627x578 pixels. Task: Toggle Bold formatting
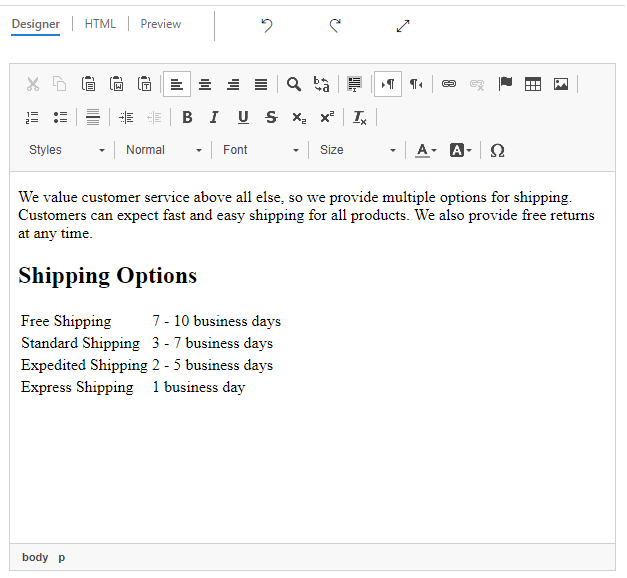[187, 118]
